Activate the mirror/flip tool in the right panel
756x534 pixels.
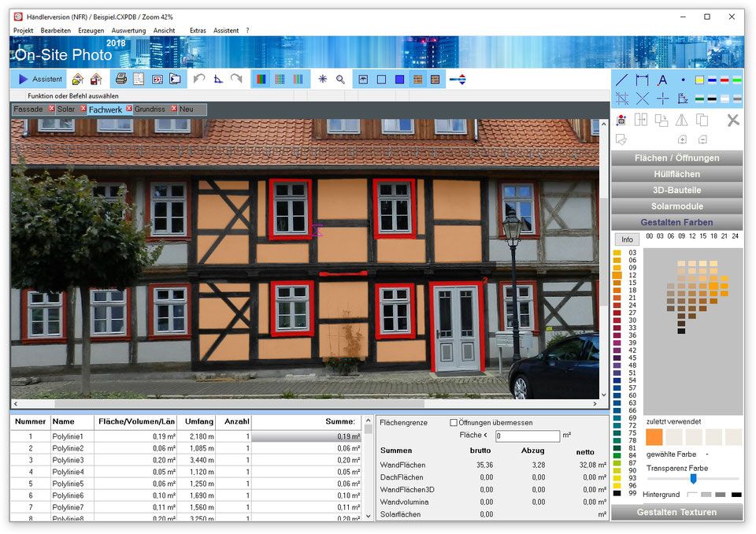click(x=681, y=121)
